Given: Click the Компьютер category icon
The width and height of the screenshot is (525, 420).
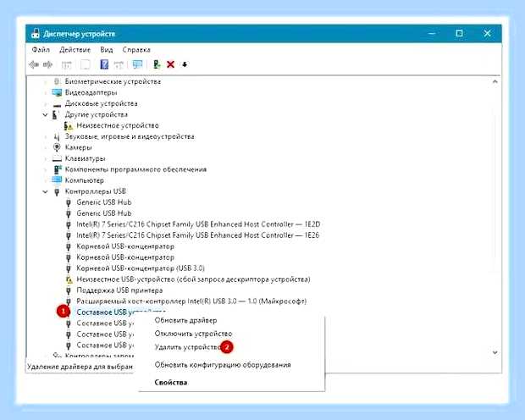Looking at the screenshot, I should tap(57, 180).
